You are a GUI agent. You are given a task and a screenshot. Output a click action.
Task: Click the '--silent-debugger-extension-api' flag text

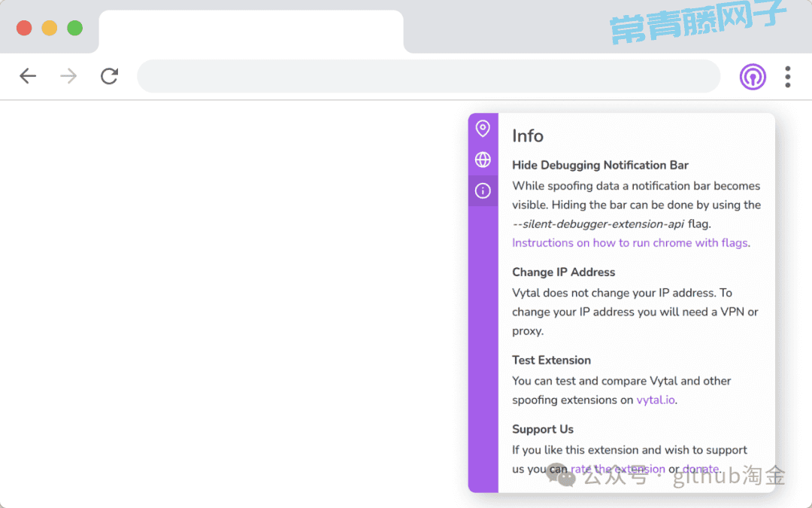pyautogui.click(x=598, y=224)
